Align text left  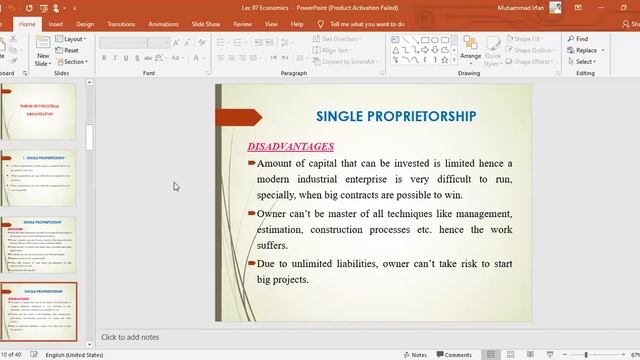click(221, 58)
